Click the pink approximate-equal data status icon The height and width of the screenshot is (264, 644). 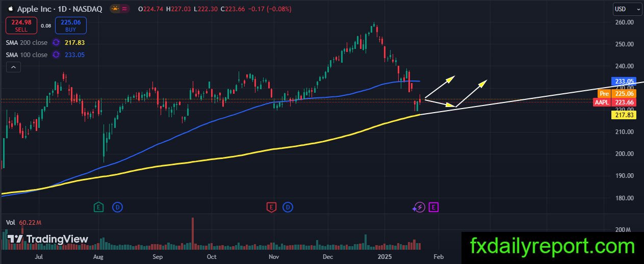pyautogui.click(x=125, y=9)
